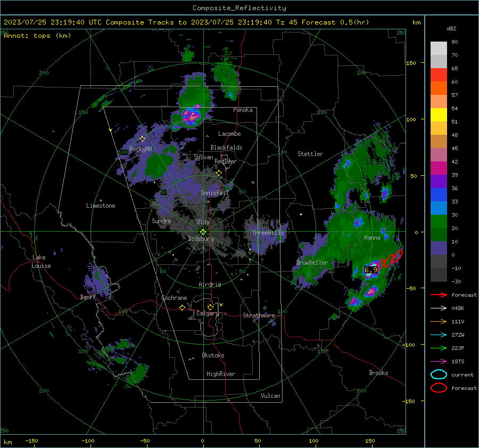Select the orange 111V arrow legend entry

[x=439, y=321]
